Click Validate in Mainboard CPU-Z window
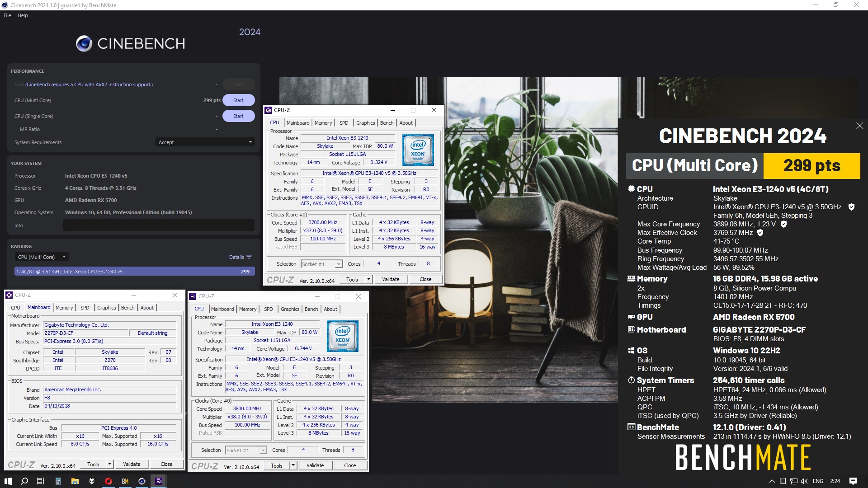Viewport: 868px width, 488px height. pos(132,464)
